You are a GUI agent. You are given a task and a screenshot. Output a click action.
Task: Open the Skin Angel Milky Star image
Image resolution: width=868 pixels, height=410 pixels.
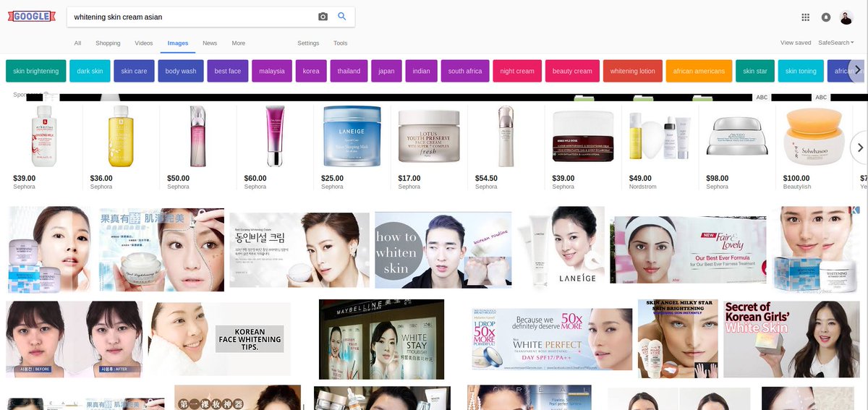click(x=678, y=339)
